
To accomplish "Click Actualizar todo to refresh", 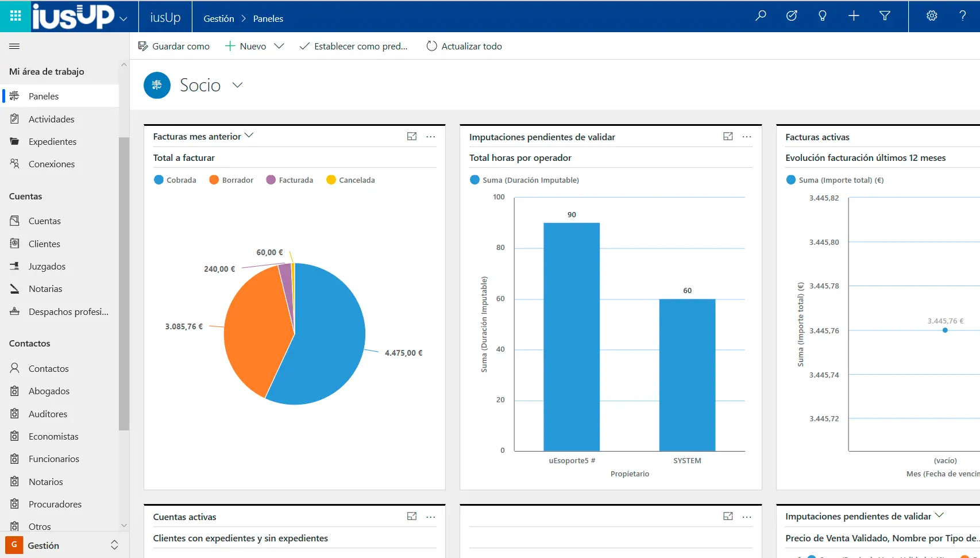I will [x=464, y=46].
